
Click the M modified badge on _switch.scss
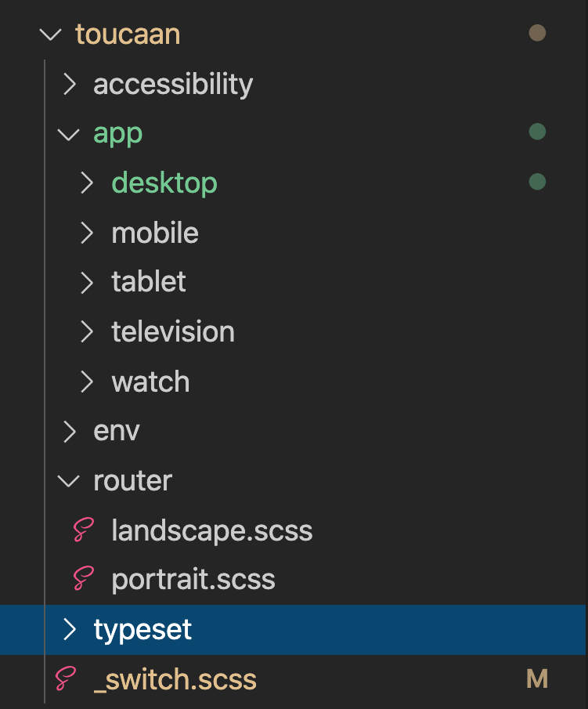[537, 678]
